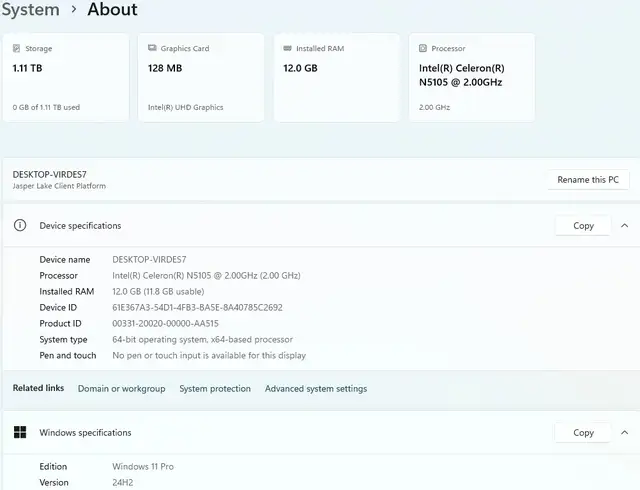Go back to System in breadcrumb
Screen dimensions: 640x490
click(30, 10)
